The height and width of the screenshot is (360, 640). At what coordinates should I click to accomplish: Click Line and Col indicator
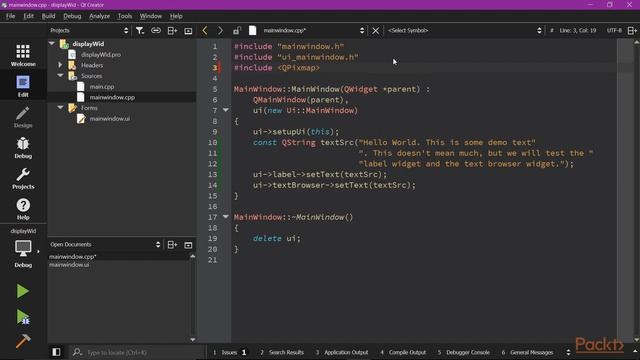577,31
